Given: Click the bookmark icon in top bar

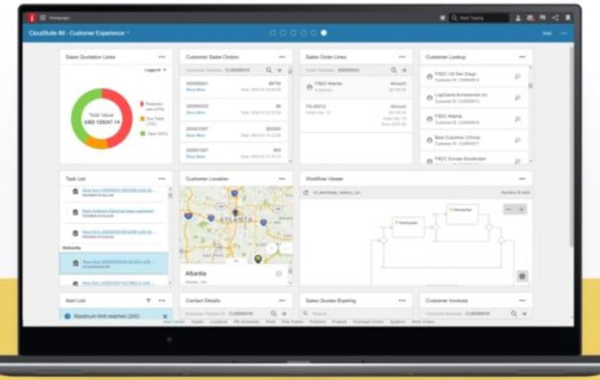Looking at the screenshot, I should [x=568, y=18].
